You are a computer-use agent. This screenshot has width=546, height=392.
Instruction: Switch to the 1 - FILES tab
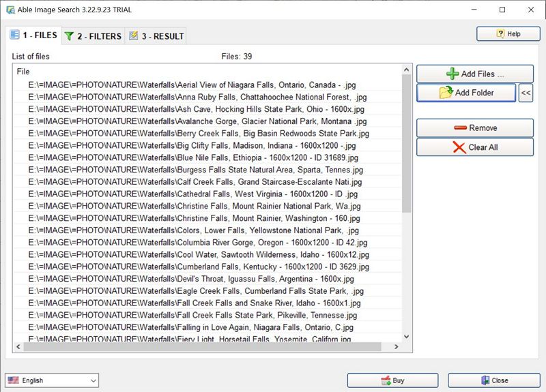coord(33,35)
